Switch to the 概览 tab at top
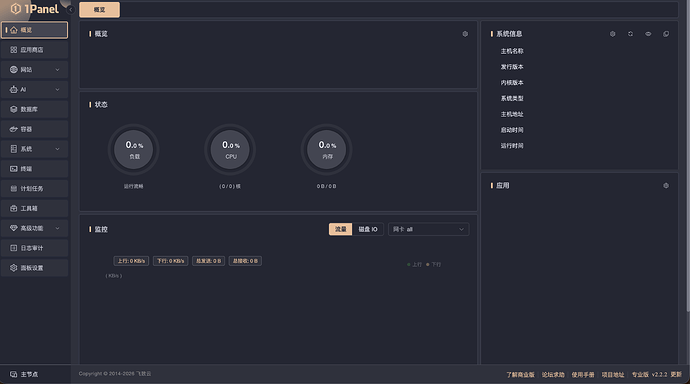The image size is (690, 384). [99, 10]
